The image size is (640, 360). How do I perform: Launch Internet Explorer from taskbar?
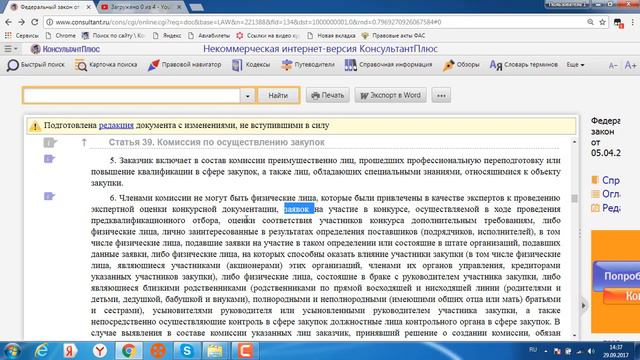42,351
